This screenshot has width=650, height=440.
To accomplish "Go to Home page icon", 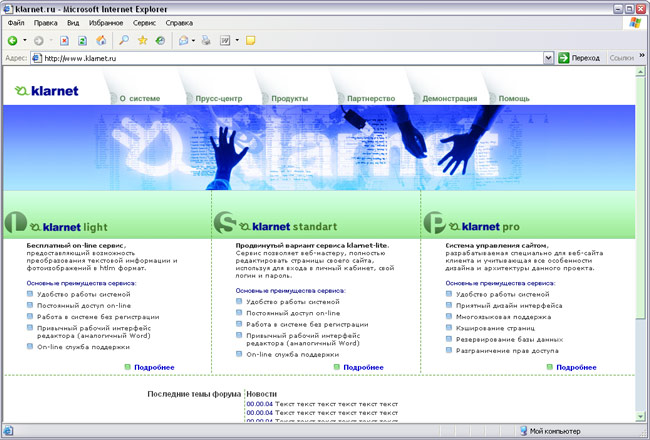I will point(100,41).
